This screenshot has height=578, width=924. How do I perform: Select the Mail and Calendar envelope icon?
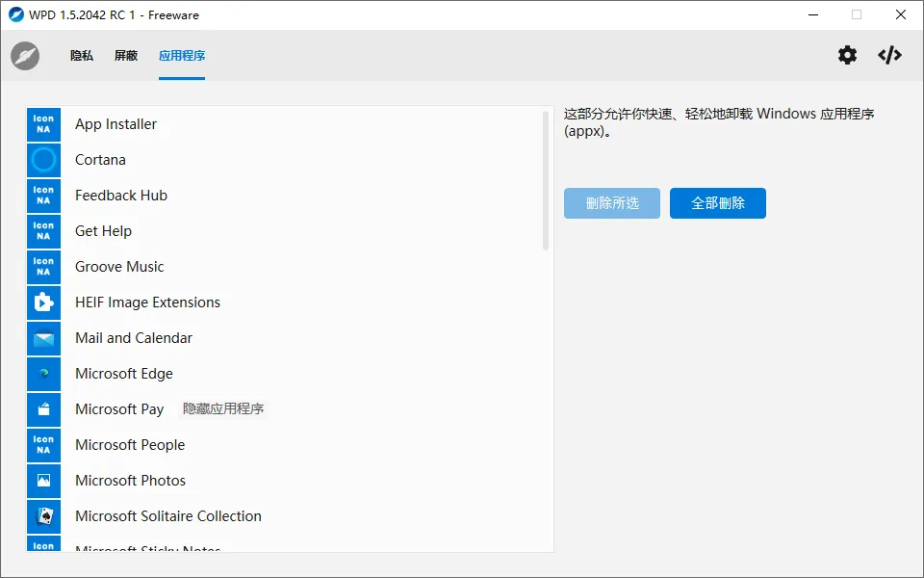(43, 338)
